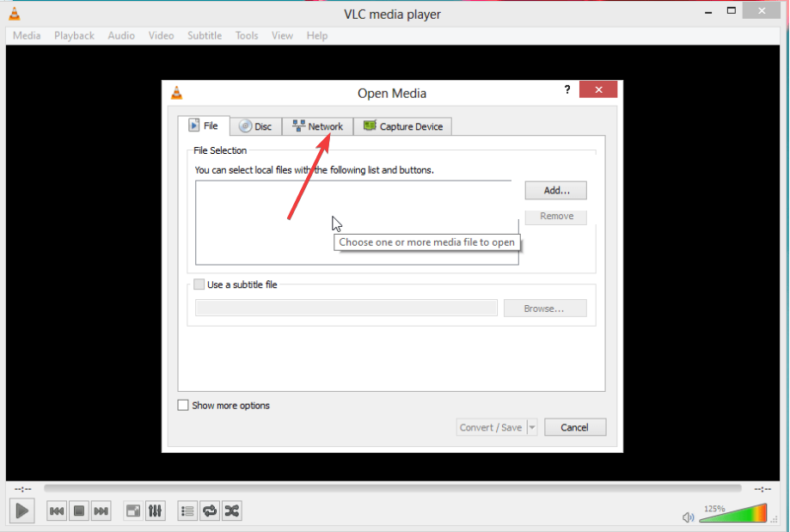
Task: Switch to the Network tab
Action: point(317,126)
